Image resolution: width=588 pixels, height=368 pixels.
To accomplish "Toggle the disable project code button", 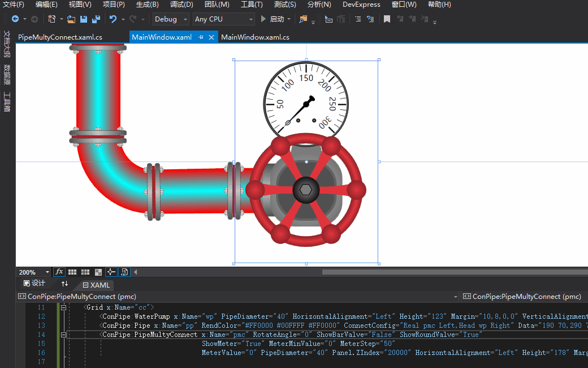I will (x=124, y=272).
